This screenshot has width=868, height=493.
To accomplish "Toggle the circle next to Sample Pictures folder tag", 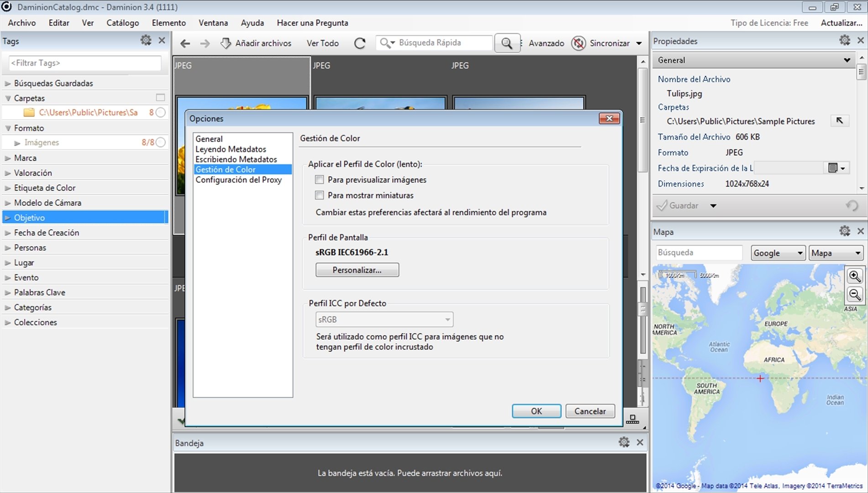I will point(160,112).
